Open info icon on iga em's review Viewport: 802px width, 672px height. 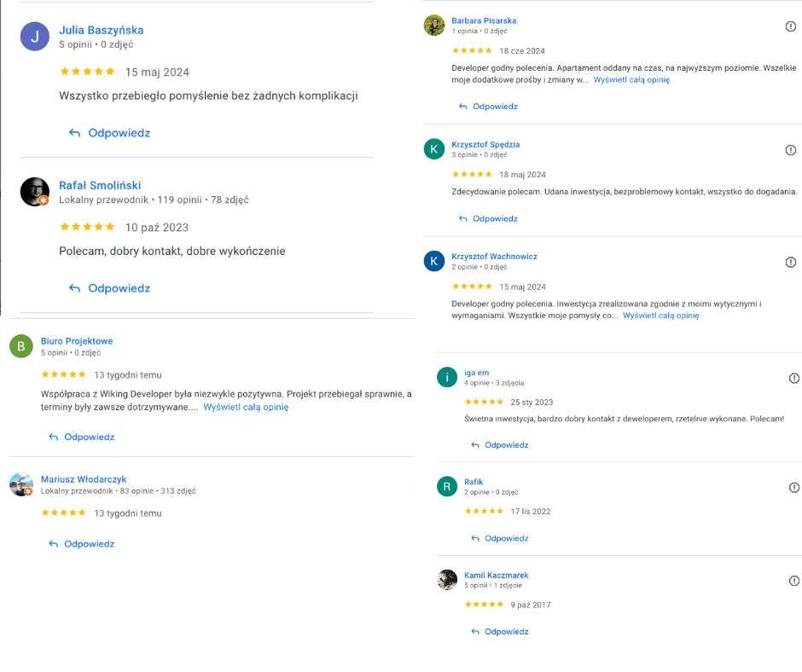pyautogui.click(x=794, y=378)
